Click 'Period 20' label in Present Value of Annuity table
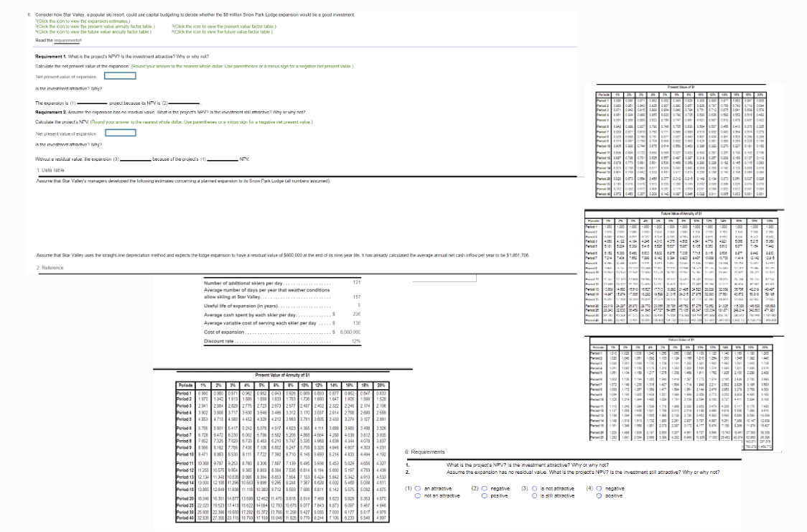Screen dimensions: 807x532 184,499
